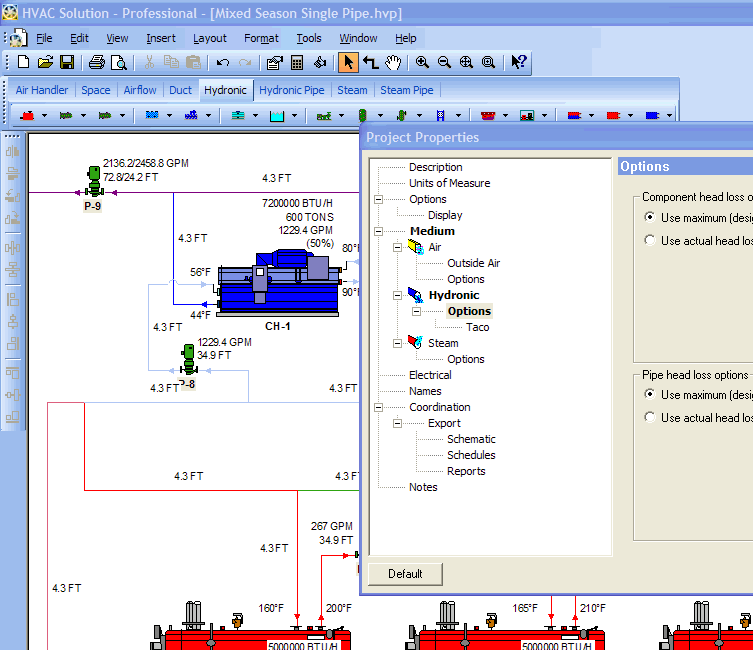
Task: Click the zoom out magnifier
Action: click(x=444, y=62)
